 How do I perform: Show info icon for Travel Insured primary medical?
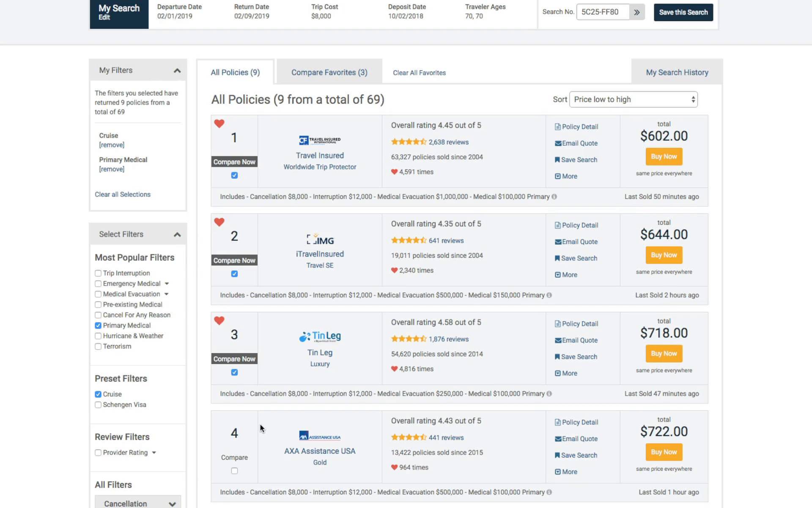click(554, 196)
